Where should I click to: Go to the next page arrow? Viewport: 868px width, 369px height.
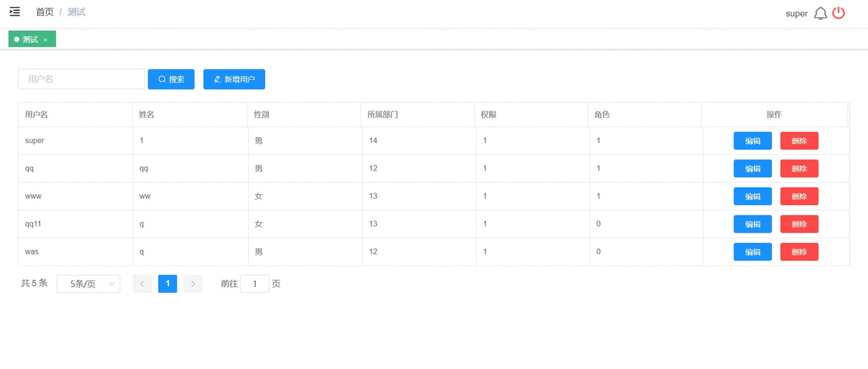point(193,283)
